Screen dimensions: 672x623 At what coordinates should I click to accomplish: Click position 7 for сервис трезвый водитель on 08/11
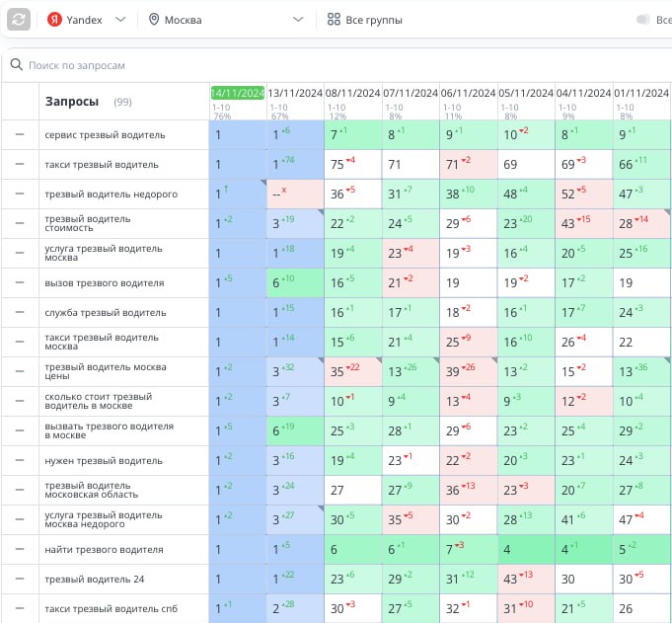(352, 134)
